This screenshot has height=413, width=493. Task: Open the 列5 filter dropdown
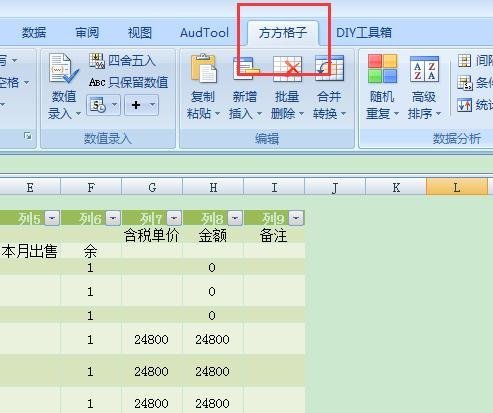52,218
